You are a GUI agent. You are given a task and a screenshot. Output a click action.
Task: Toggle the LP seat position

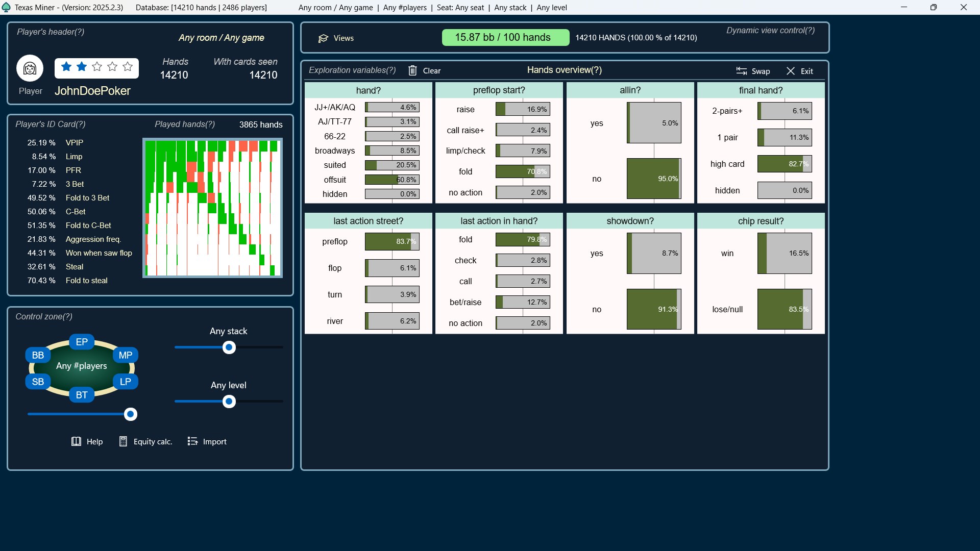point(125,382)
